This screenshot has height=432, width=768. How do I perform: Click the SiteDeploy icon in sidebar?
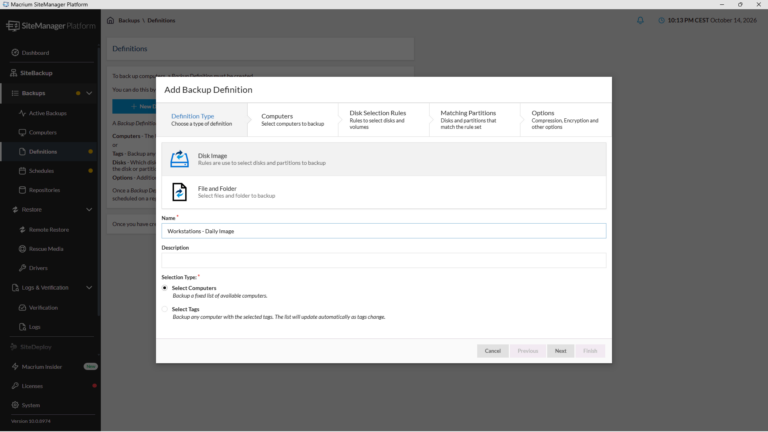(14, 347)
